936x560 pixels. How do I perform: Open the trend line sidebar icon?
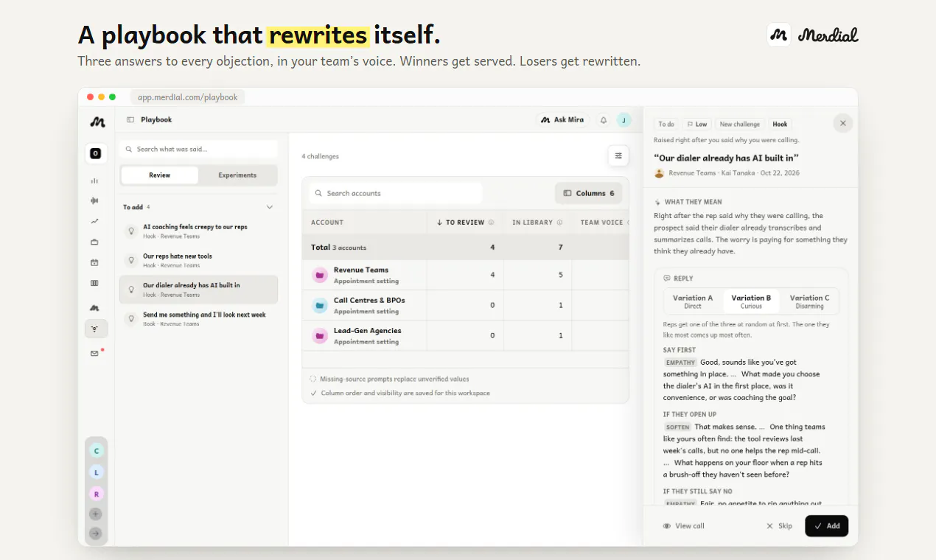pyautogui.click(x=94, y=221)
